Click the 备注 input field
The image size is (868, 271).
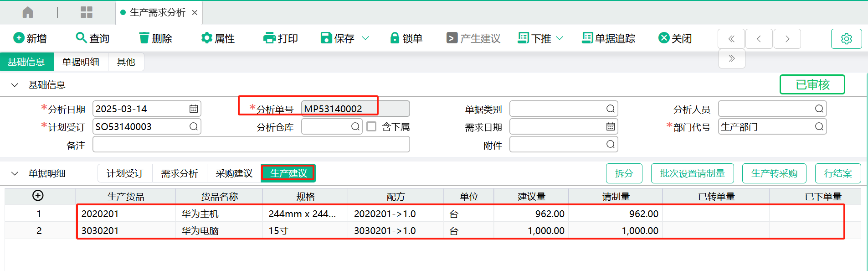click(x=251, y=145)
